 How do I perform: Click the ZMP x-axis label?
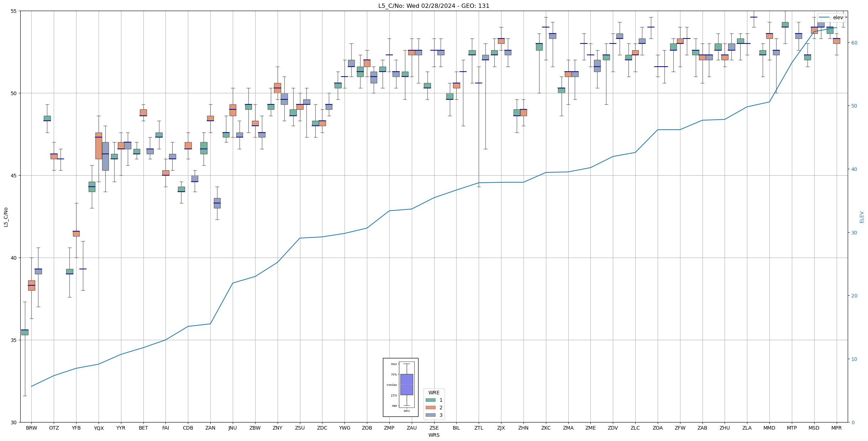click(389, 428)
